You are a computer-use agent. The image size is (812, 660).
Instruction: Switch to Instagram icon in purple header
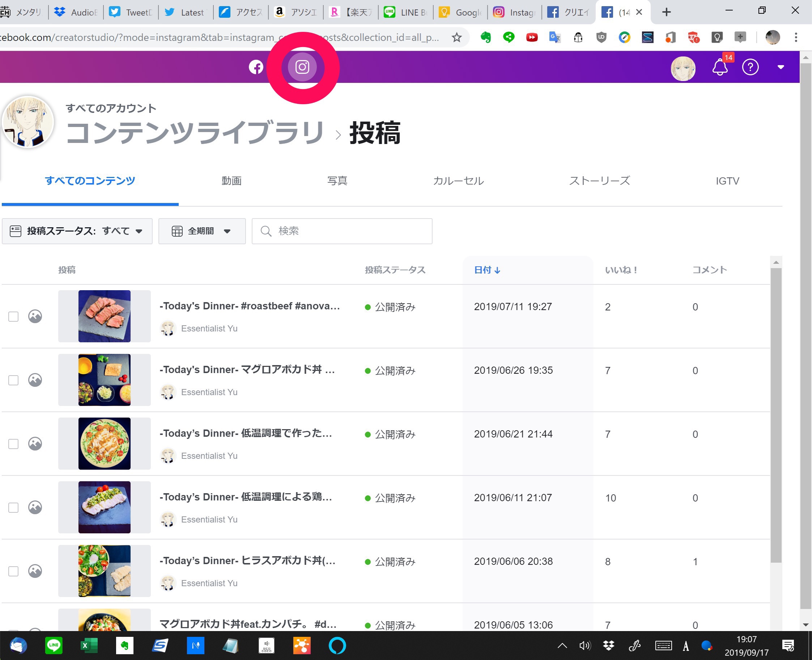(x=302, y=67)
